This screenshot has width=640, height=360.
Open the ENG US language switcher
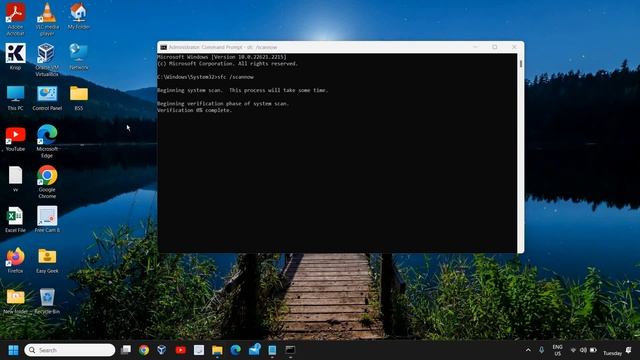click(x=558, y=350)
